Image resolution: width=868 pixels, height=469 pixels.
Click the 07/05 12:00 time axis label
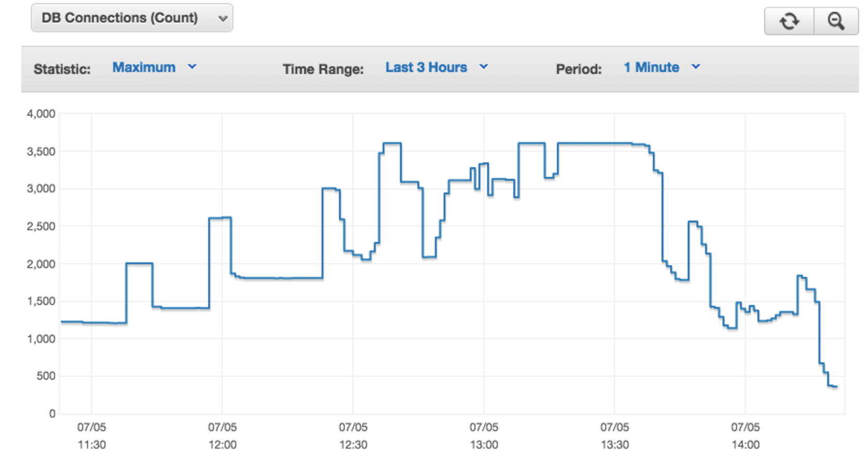(x=222, y=436)
